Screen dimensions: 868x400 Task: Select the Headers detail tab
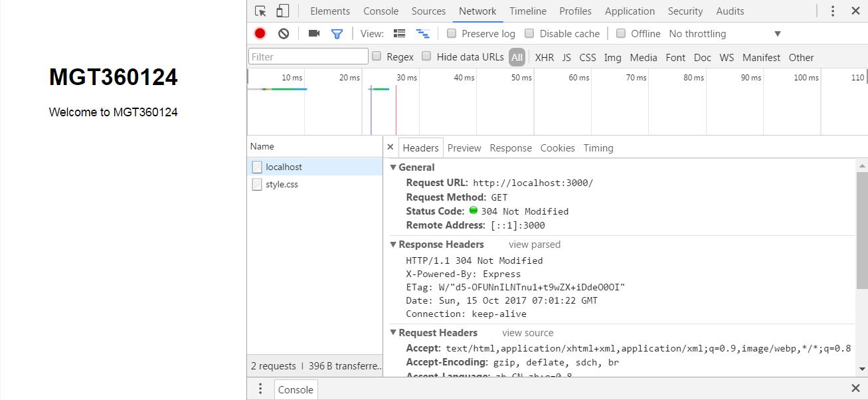pos(420,148)
